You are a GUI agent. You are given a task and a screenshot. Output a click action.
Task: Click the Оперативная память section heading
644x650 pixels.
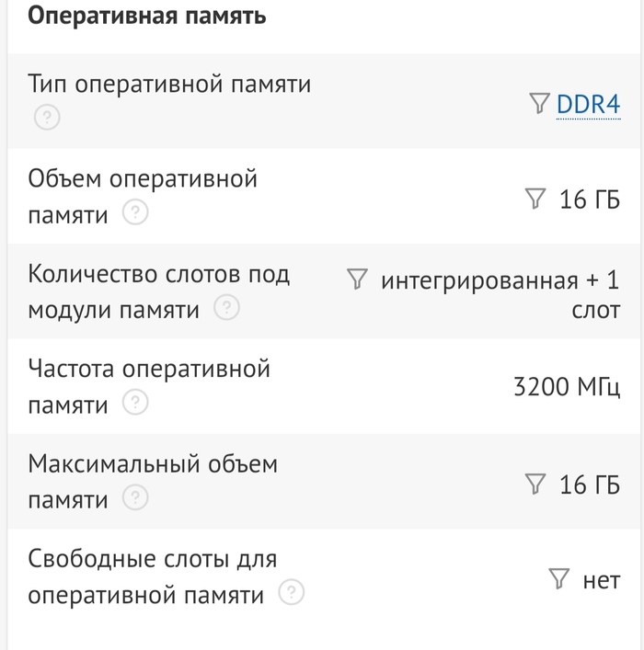click(x=147, y=17)
